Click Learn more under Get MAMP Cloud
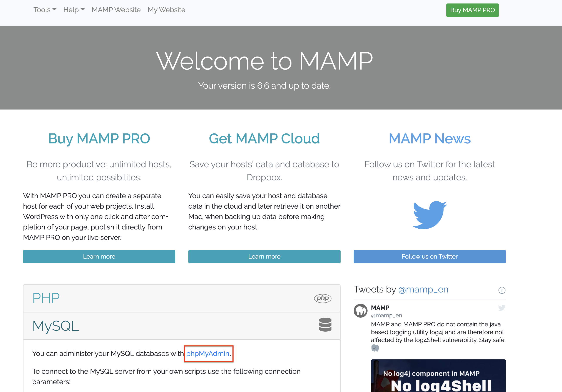The height and width of the screenshot is (392, 562). [264, 257]
